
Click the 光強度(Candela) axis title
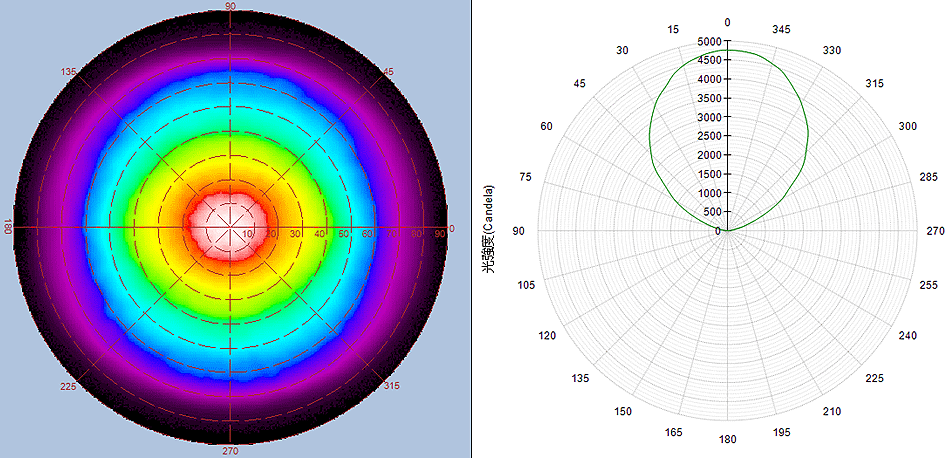click(490, 229)
